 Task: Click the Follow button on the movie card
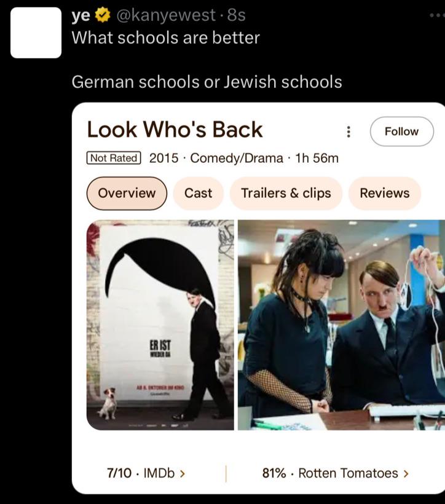pos(401,132)
